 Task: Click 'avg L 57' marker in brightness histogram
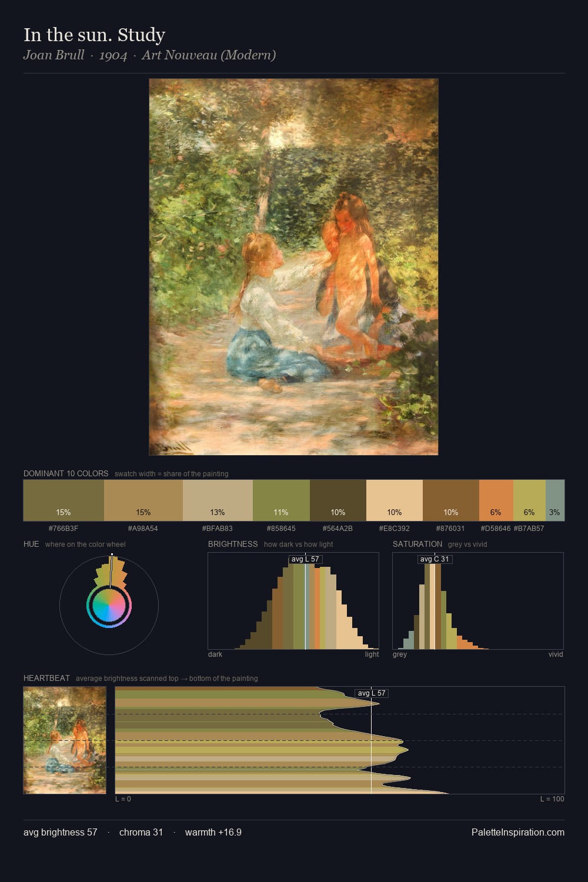click(306, 559)
